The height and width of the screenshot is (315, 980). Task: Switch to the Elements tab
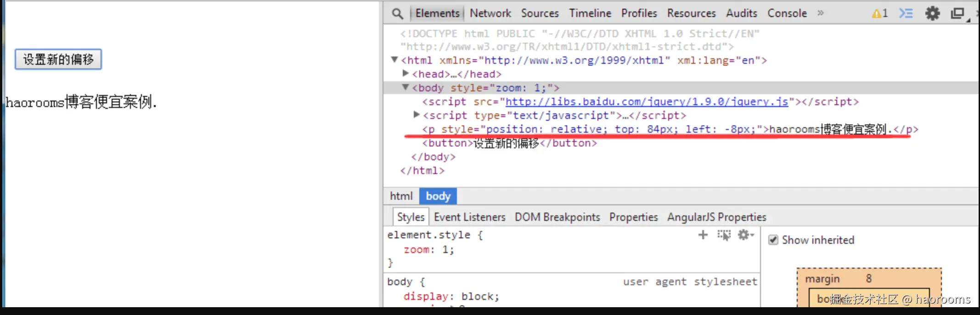pyautogui.click(x=437, y=13)
